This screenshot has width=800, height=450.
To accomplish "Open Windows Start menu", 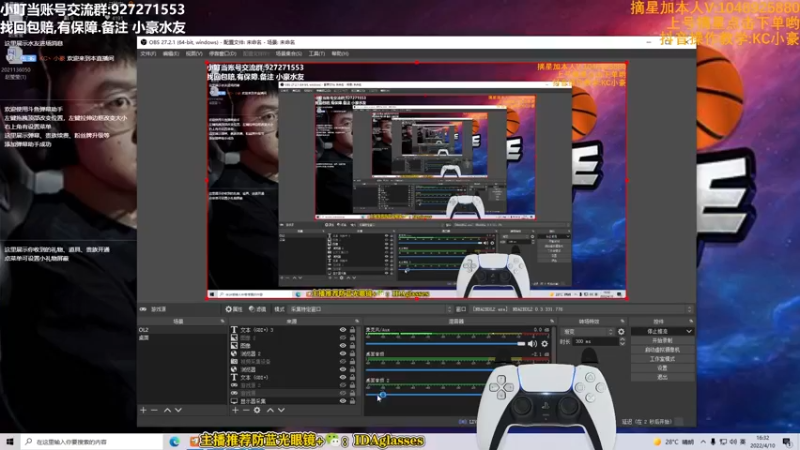I will click(x=10, y=441).
